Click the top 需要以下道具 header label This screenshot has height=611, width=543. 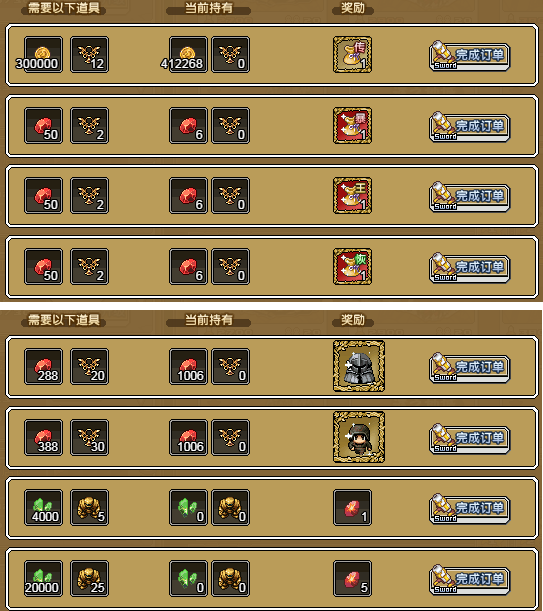tap(64, 8)
